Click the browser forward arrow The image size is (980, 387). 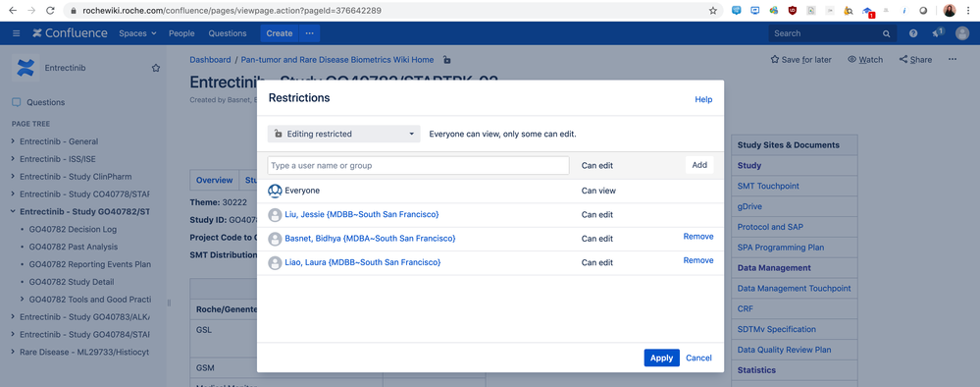click(31, 11)
